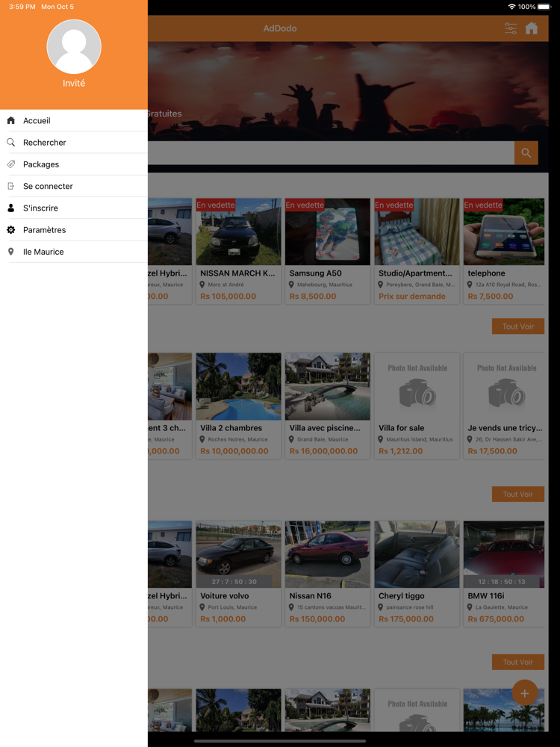
Task: Click price Rs 17,500.00
Action: 492,451
